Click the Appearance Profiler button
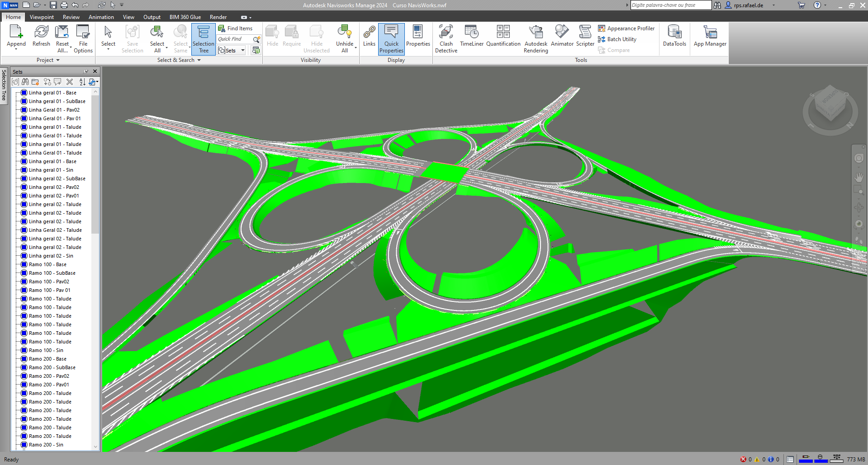The width and height of the screenshot is (868, 465). coord(626,28)
